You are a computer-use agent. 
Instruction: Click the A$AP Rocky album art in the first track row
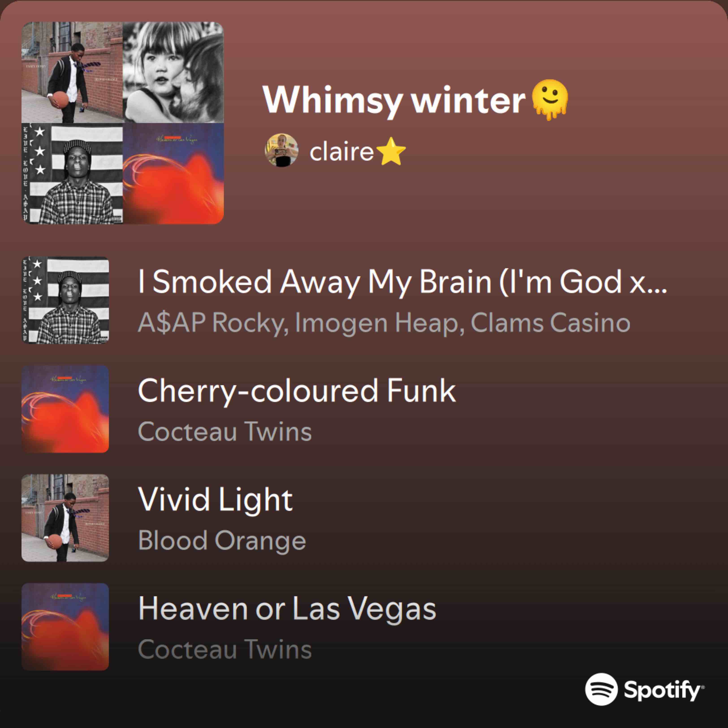pos(65,300)
